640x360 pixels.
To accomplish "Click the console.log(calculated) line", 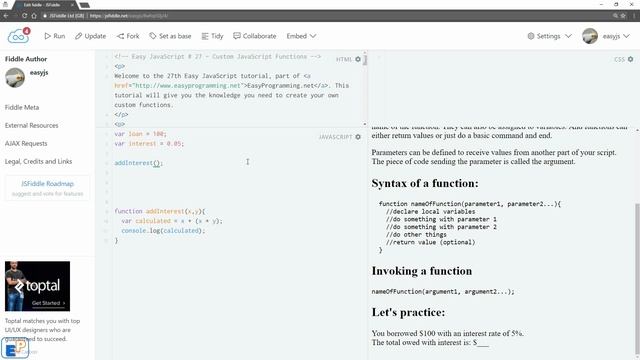I will pyautogui.click(x=163, y=231).
